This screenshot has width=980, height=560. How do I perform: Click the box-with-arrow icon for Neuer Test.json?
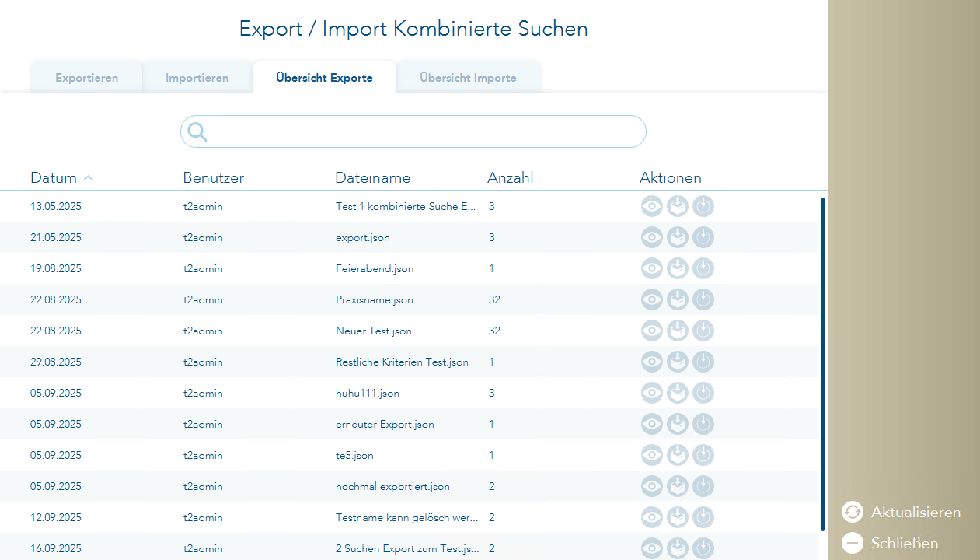[x=678, y=331]
